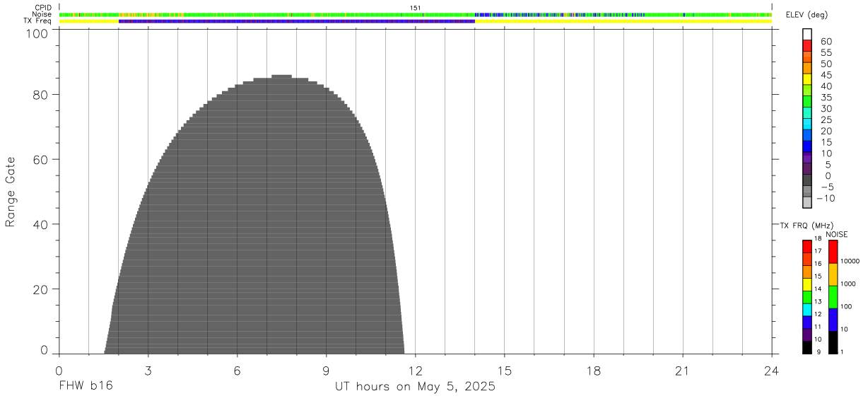Click the ELEV scale label "60"
The height and width of the screenshot is (401, 868).
click(x=826, y=42)
